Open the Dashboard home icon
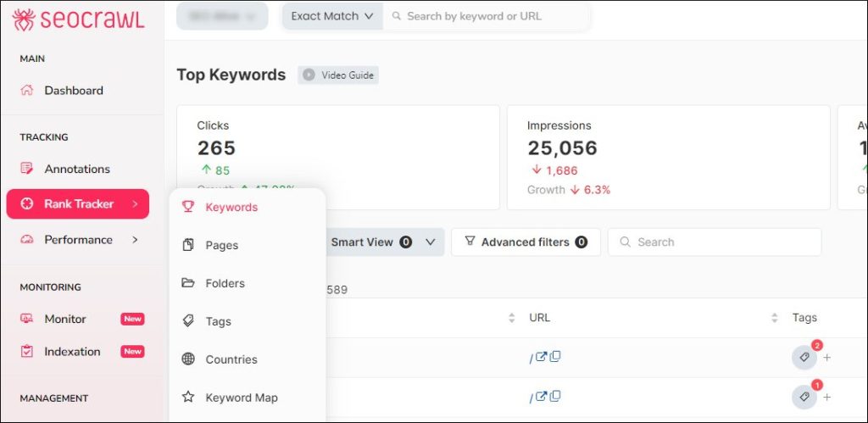This screenshot has height=423, width=868. pyautogui.click(x=26, y=90)
